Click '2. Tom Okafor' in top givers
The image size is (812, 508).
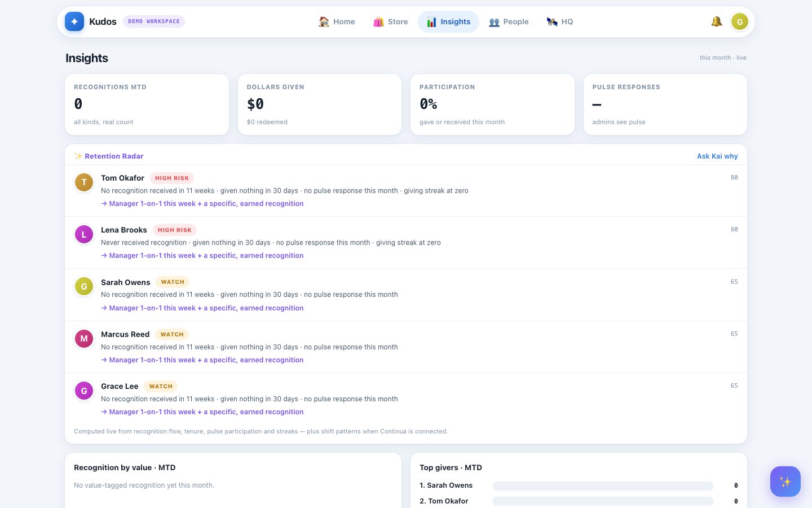pos(444,501)
